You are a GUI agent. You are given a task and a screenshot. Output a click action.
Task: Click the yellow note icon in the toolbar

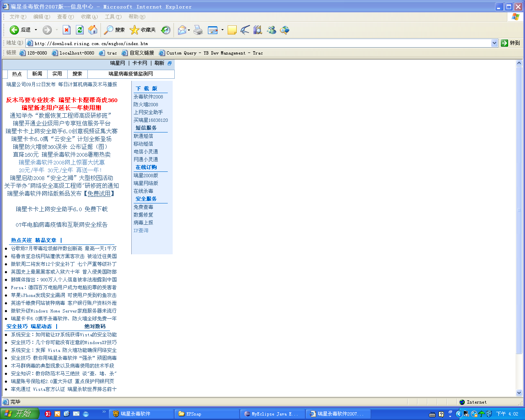click(232, 30)
